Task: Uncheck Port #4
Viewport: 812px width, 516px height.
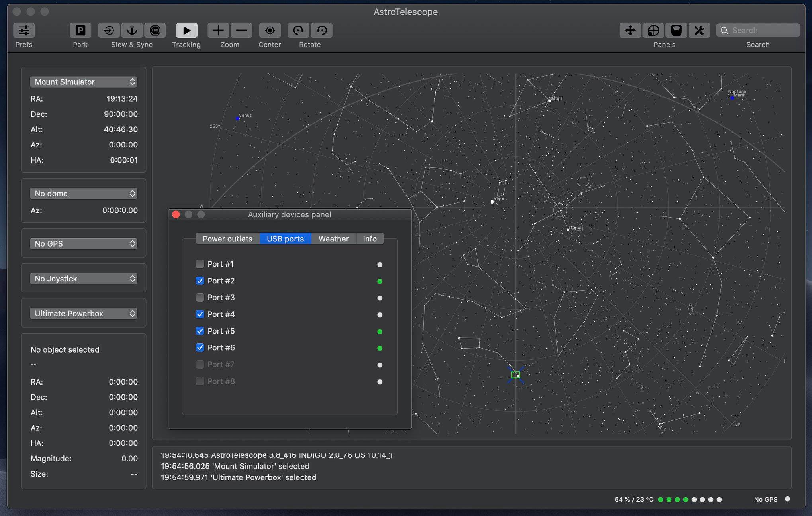Action: pyautogui.click(x=200, y=314)
